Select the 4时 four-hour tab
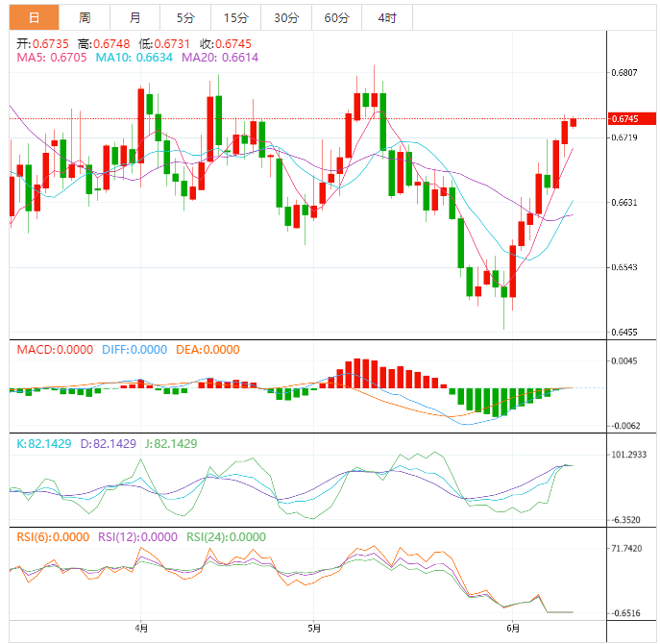 tap(387, 17)
